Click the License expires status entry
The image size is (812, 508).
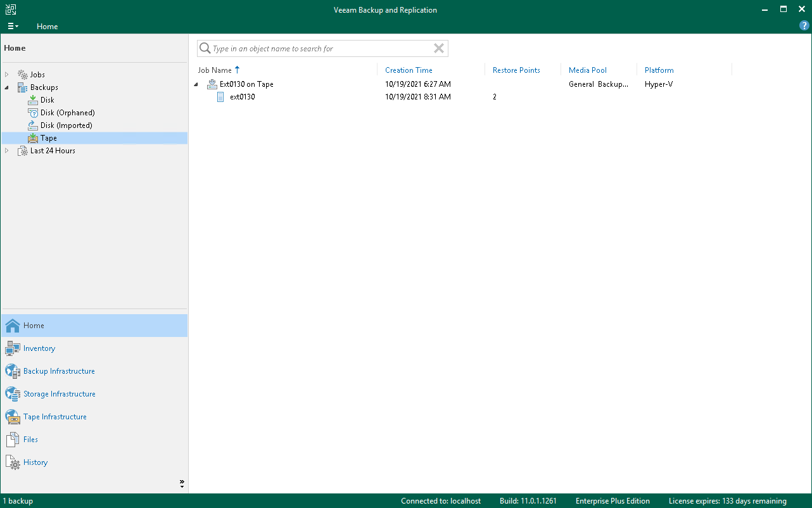coord(728,501)
